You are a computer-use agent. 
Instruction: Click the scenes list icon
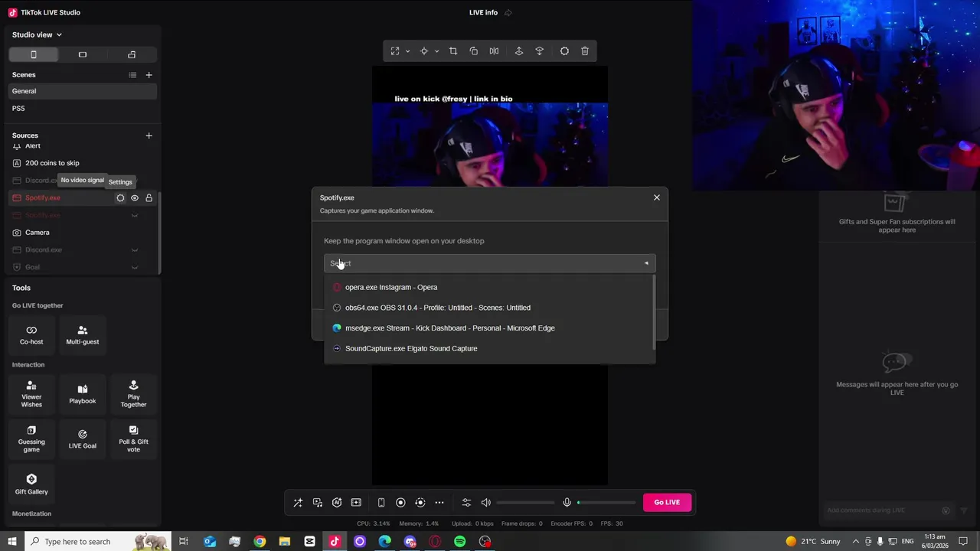132,75
